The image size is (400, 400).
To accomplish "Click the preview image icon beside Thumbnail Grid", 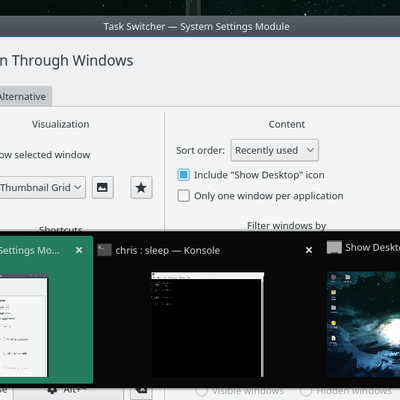I will point(102,187).
